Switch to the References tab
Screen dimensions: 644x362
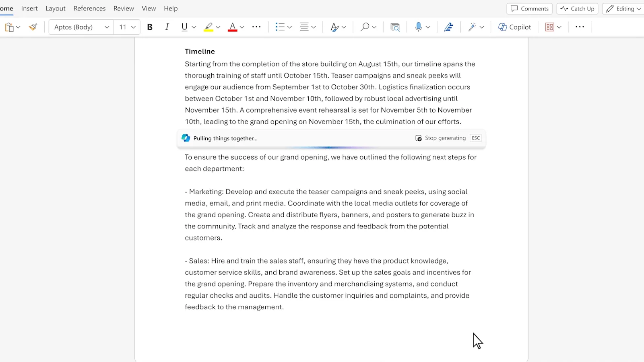coord(89,8)
